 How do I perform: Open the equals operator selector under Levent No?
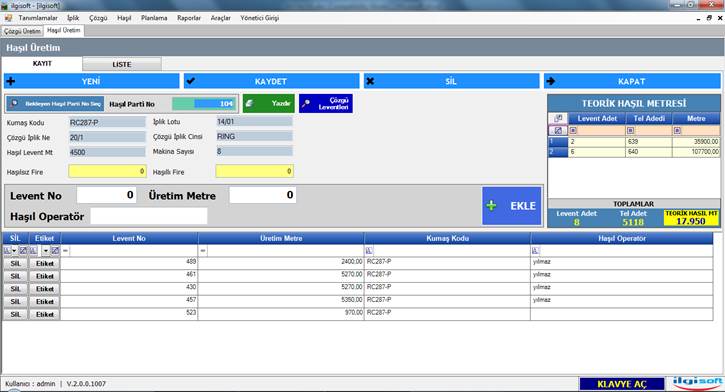(x=65, y=251)
